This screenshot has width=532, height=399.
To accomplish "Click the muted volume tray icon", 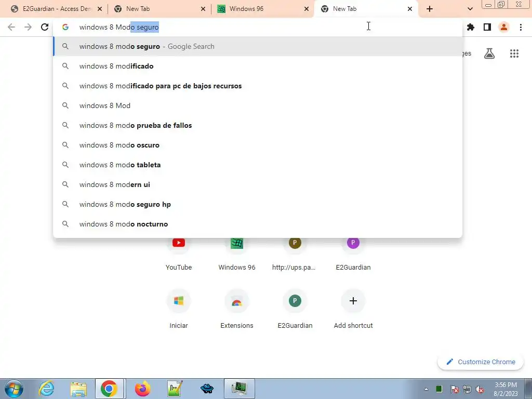I will (x=480, y=389).
